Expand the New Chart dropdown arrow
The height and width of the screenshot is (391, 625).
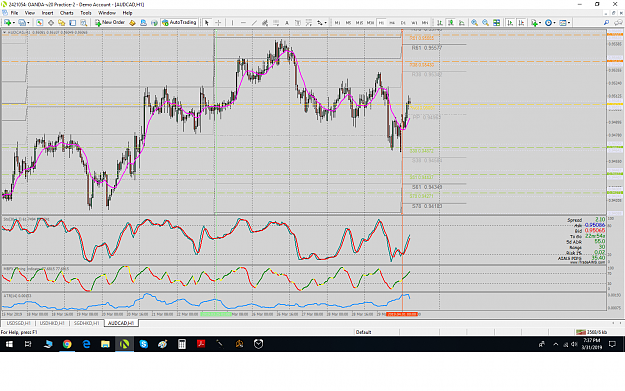pos(14,23)
